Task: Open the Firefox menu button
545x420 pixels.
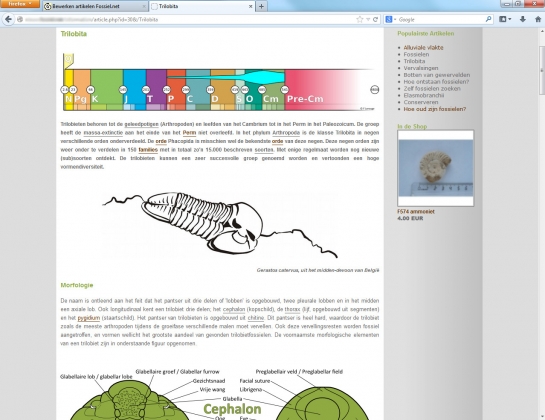Action: click(x=20, y=4)
